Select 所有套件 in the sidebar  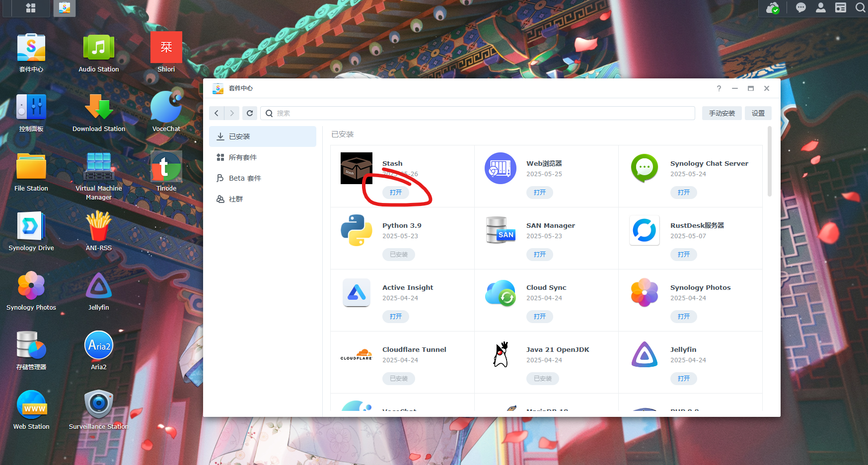pyautogui.click(x=263, y=157)
